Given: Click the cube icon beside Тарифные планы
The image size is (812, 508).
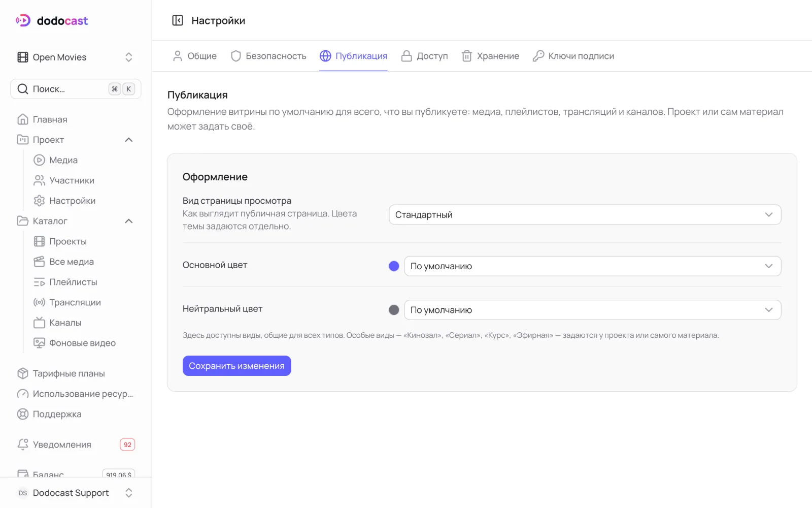Looking at the screenshot, I should (23, 373).
